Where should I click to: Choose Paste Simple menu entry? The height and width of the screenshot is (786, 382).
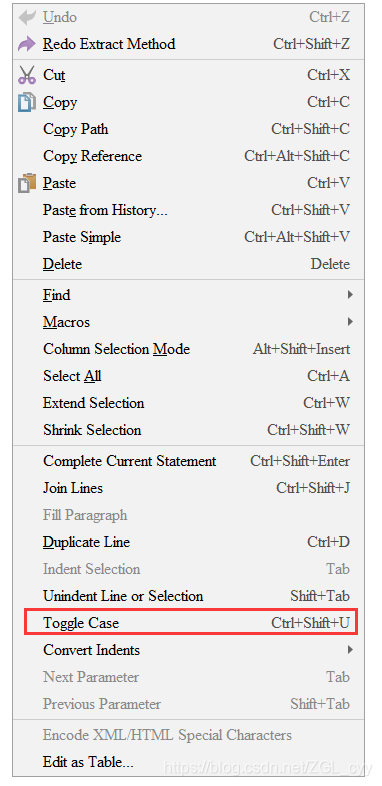pyautogui.click(x=188, y=237)
